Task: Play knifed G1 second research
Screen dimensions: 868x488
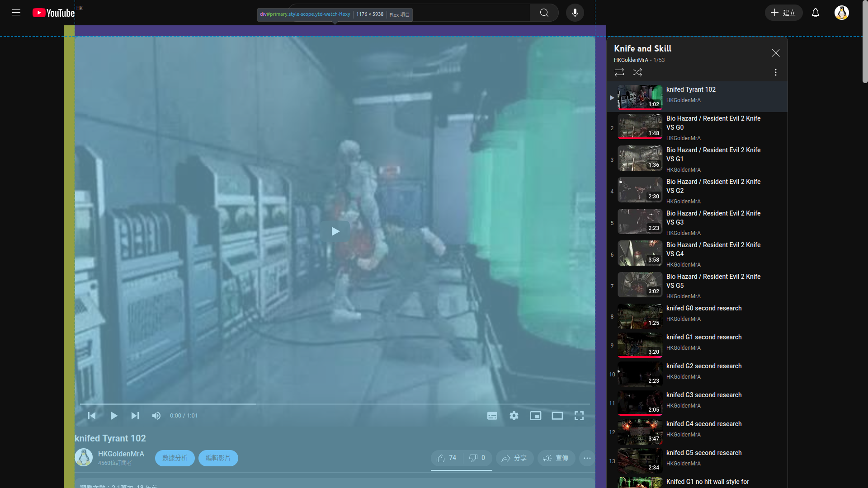Action: tap(697, 345)
